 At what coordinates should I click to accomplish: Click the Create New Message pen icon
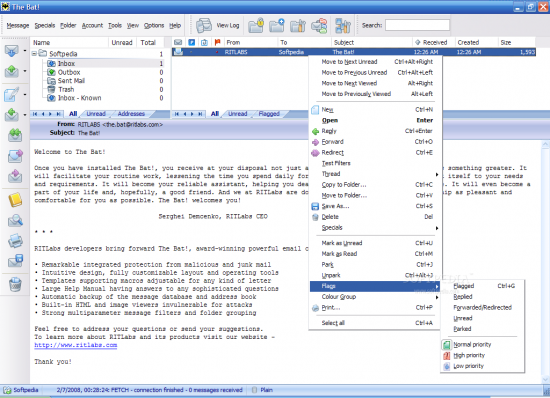pos(12,94)
